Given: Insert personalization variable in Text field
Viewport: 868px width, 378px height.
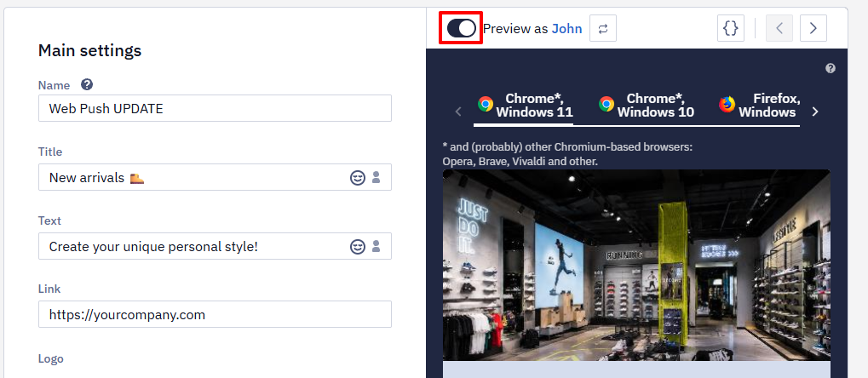Looking at the screenshot, I should [377, 246].
